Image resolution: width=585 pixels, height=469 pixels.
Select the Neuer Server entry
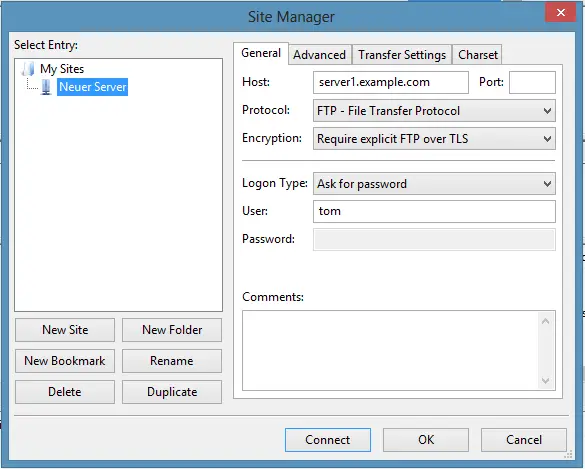[93, 87]
